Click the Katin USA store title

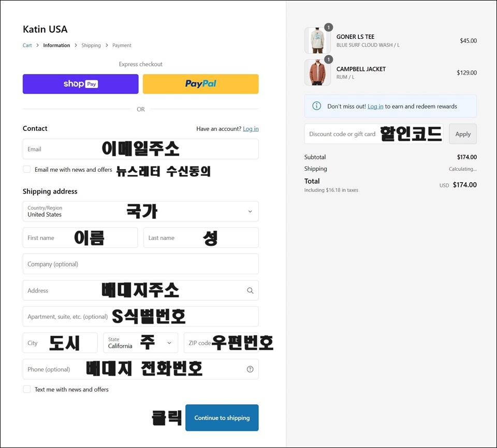(x=45, y=29)
